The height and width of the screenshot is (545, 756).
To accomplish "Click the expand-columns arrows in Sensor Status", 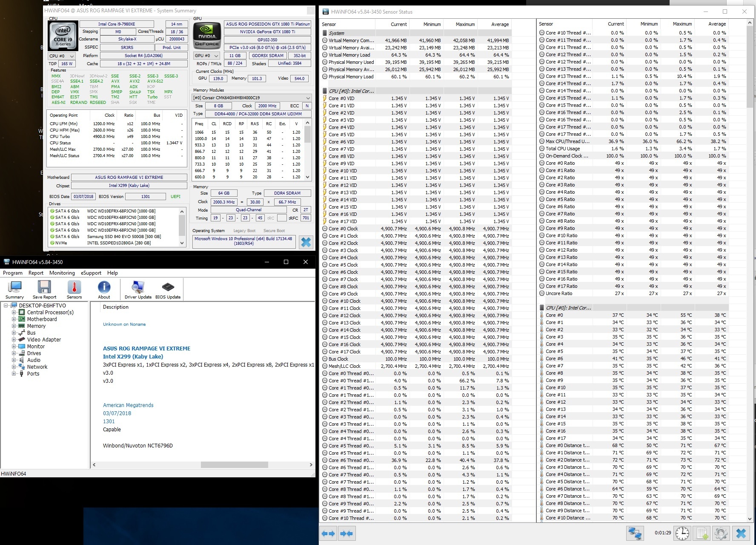I will point(328,534).
